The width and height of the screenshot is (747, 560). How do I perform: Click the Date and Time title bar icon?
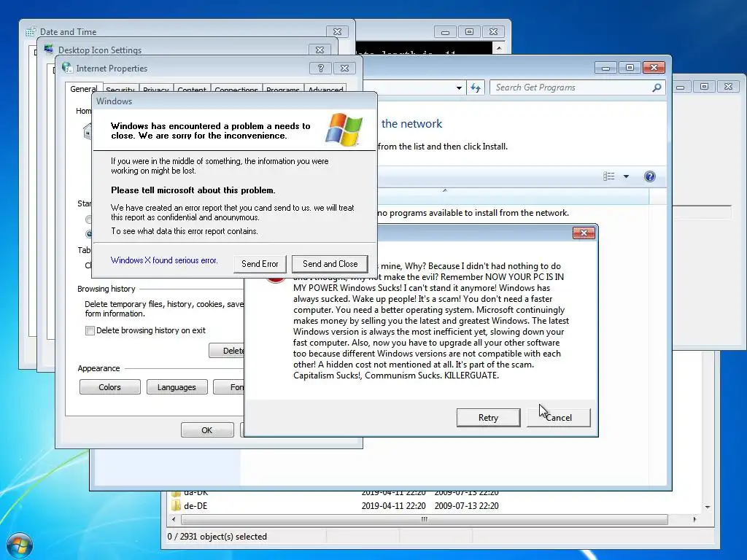pyautogui.click(x=30, y=32)
